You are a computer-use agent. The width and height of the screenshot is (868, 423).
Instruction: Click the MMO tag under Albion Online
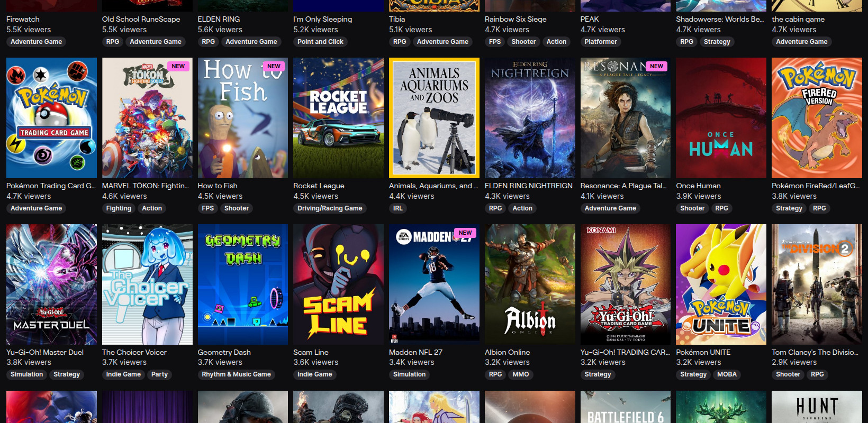[x=521, y=374]
